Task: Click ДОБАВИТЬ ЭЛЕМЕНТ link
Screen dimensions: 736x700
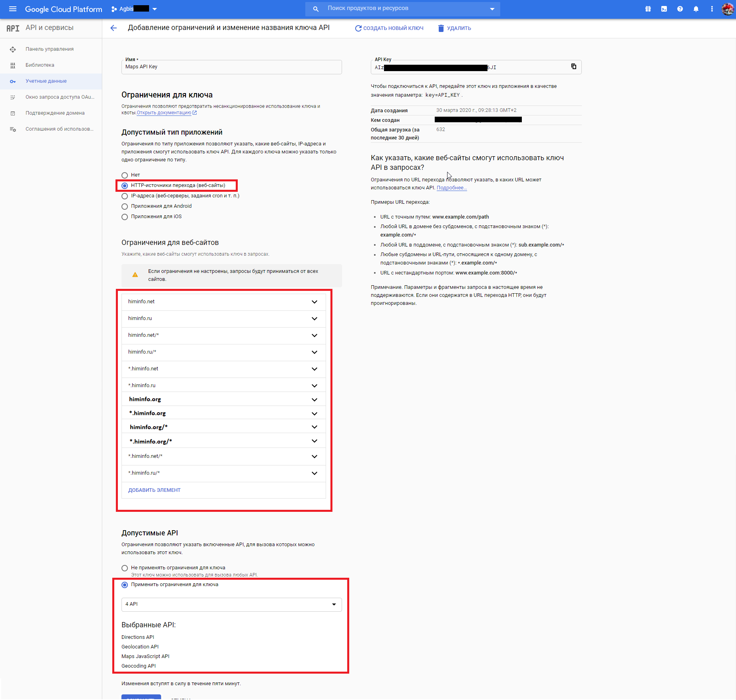Action: pos(154,490)
